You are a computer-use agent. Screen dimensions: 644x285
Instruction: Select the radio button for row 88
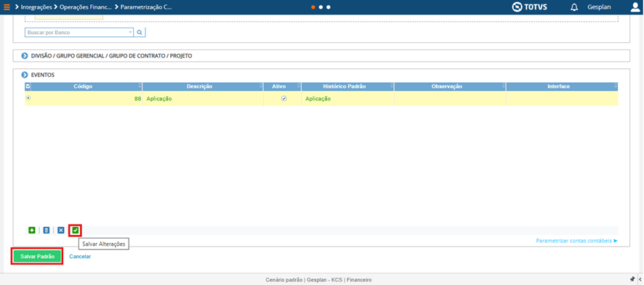pos(28,98)
